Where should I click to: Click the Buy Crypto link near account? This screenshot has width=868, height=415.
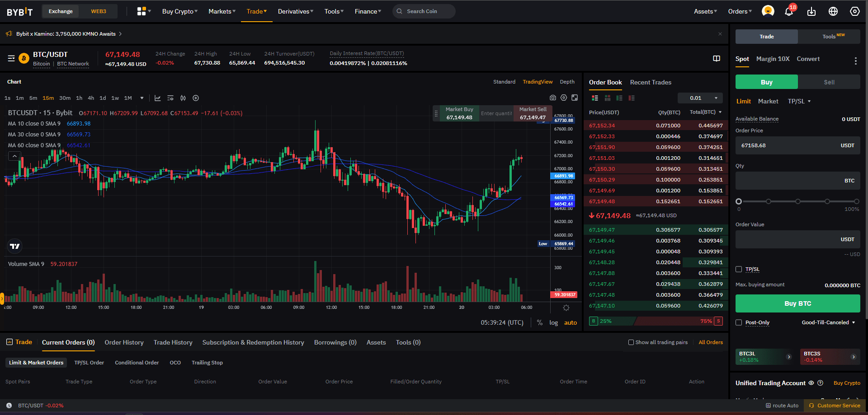(x=847, y=383)
